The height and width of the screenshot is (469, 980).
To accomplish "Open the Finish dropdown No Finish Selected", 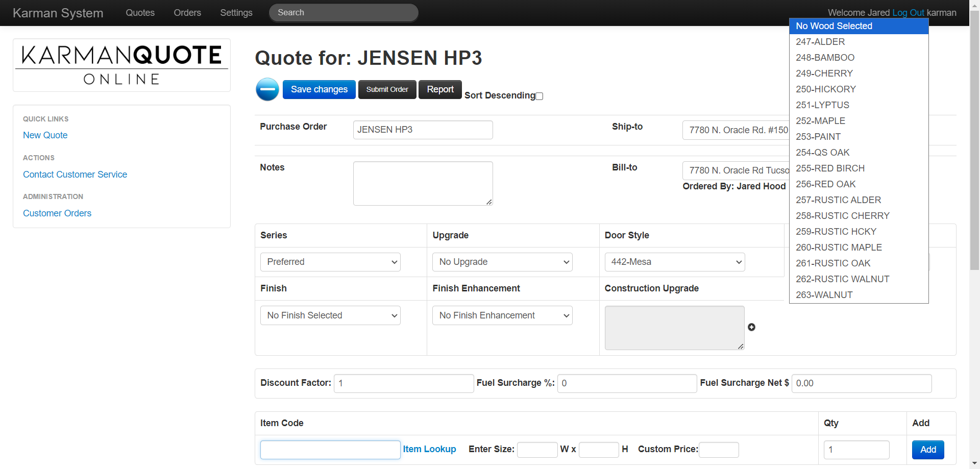I will coord(330,315).
